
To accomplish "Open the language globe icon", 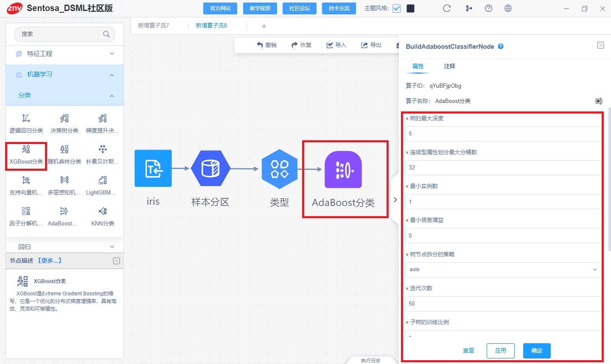I will click(x=508, y=8).
